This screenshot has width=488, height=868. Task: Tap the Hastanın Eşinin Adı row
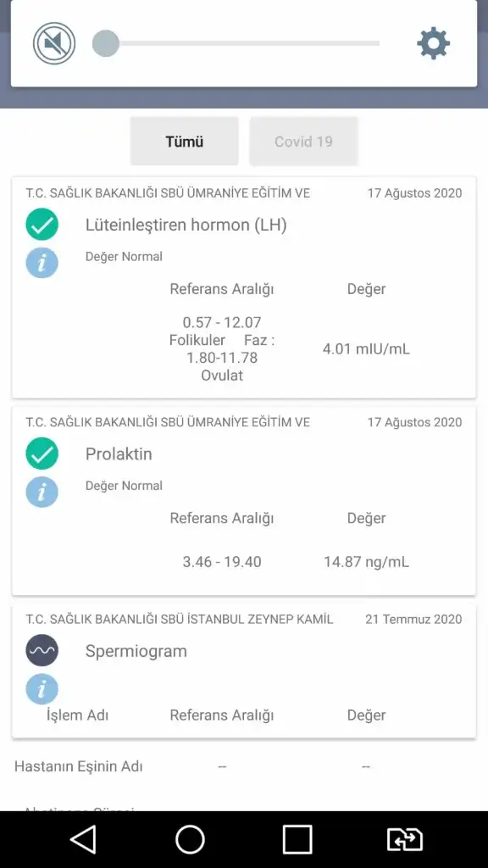(x=244, y=766)
